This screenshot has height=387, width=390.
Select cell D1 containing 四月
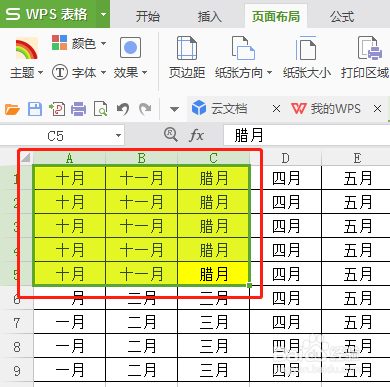coord(286,178)
